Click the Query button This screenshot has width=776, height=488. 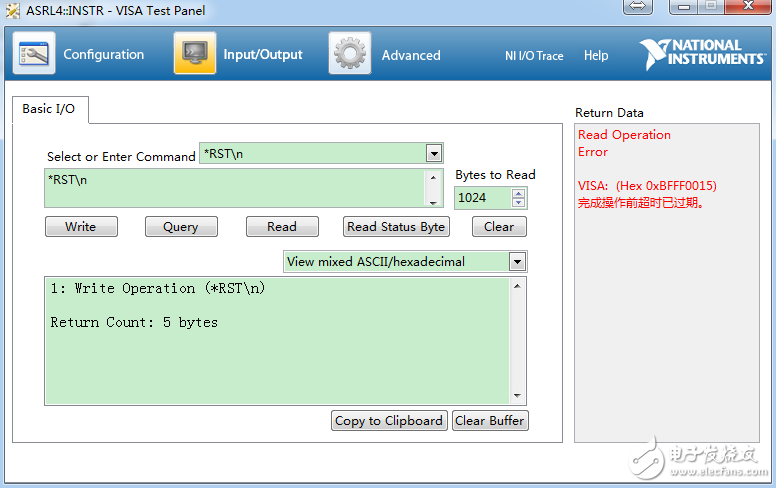181,227
